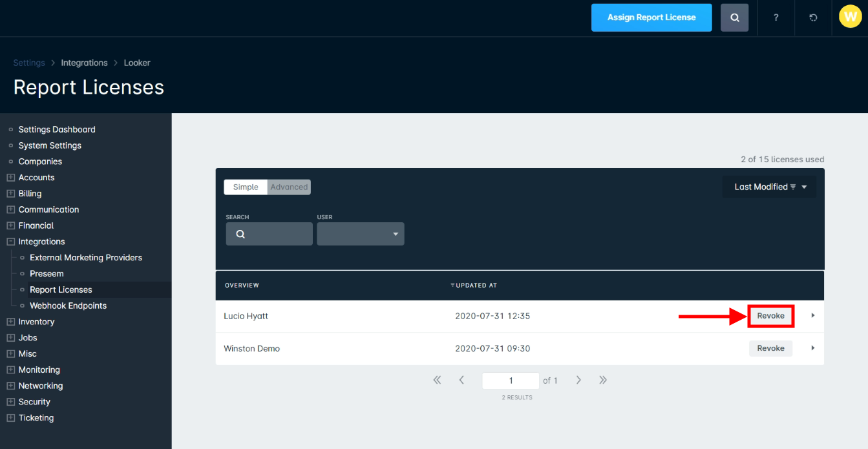Open the yellow W user avatar
The height and width of the screenshot is (449, 868).
point(850,17)
